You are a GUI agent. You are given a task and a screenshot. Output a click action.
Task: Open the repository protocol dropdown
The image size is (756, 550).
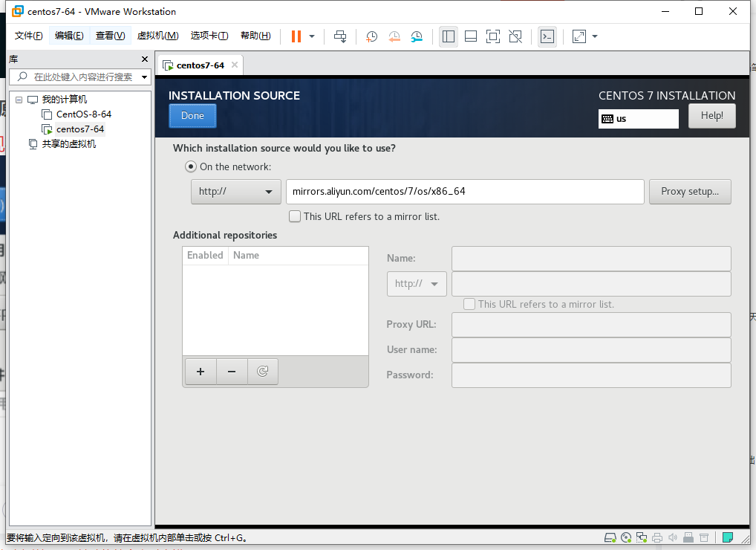(416, 283)
